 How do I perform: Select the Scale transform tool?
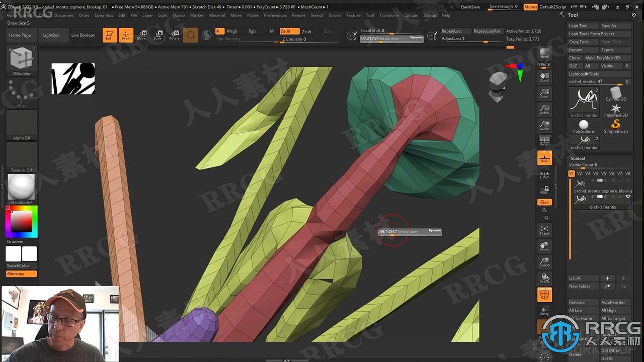coord(158,35)
